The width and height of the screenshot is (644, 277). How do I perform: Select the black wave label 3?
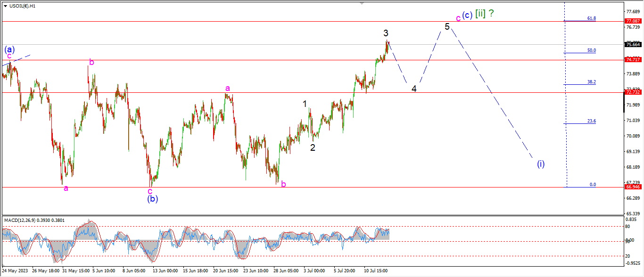386,33
